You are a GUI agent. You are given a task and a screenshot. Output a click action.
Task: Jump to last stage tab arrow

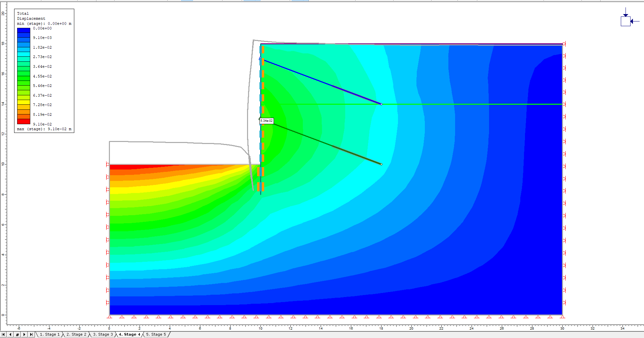[x=31, y=334]
